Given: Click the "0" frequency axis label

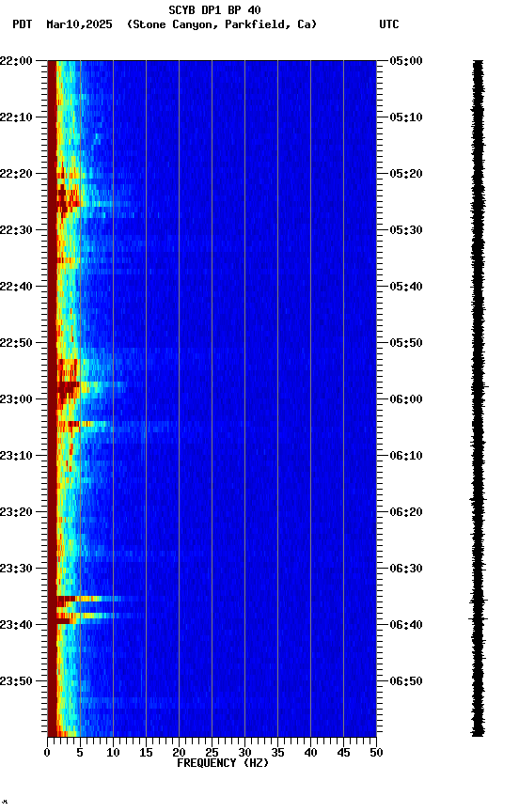Looking at the screenshot, I should [x=47, y=753].
